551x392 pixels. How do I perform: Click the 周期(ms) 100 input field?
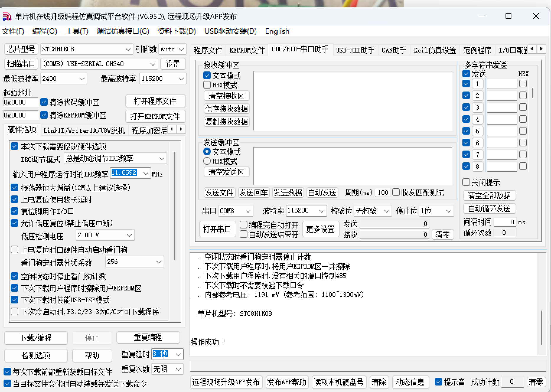click(x=383, y=193)
